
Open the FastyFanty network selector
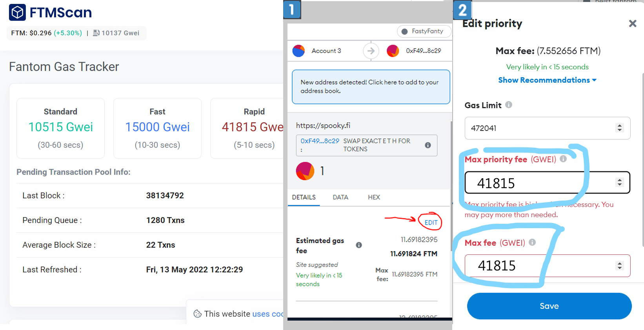423,31
